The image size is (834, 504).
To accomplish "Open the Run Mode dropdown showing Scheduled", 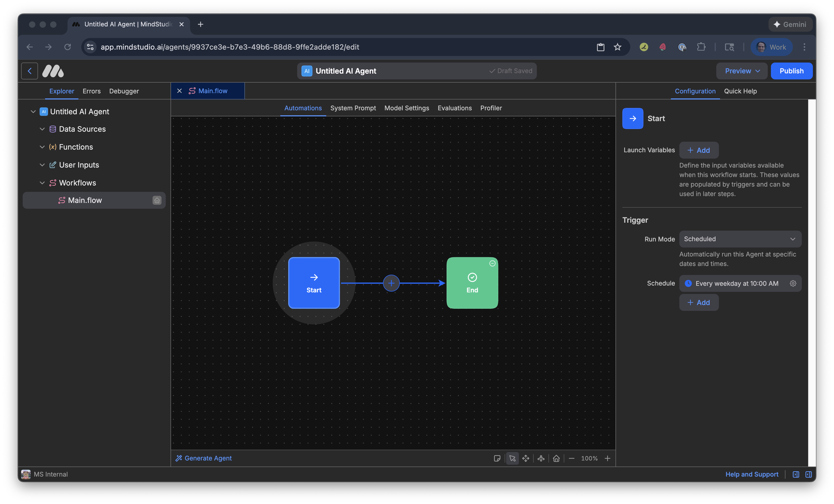I will pyautogui.click(x=740, y=239).
